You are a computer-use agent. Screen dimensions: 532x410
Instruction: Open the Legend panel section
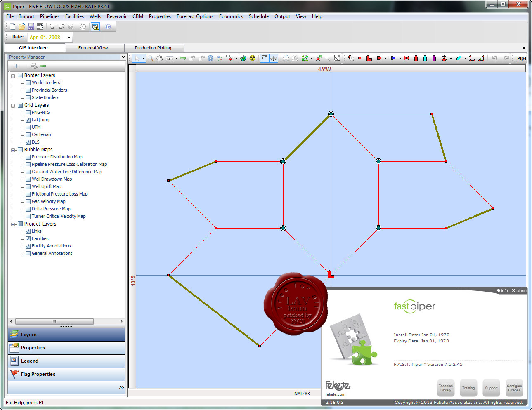tap(66, 361)
